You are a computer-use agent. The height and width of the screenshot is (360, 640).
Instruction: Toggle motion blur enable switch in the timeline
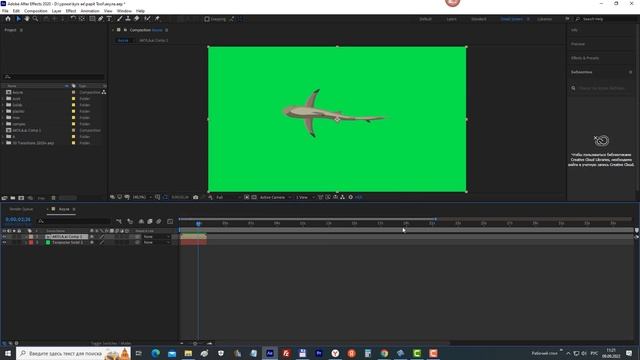(x=158, y=221)
